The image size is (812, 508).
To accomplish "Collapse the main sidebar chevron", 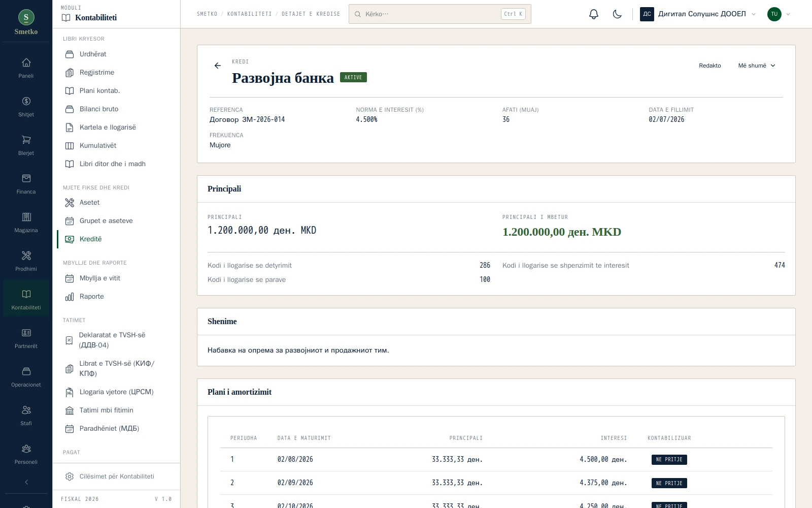I will (26, 482).
